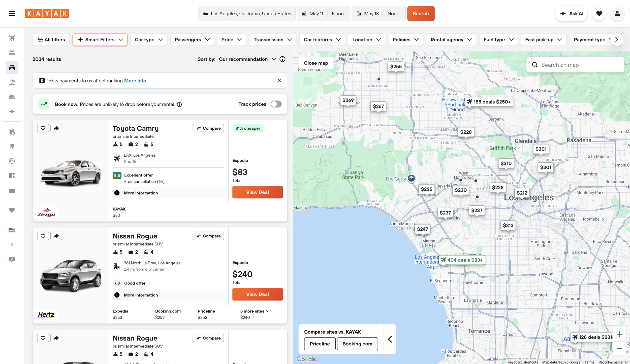Select the Cars sidebar icon

pyautogui.click(x=12, y=67)
